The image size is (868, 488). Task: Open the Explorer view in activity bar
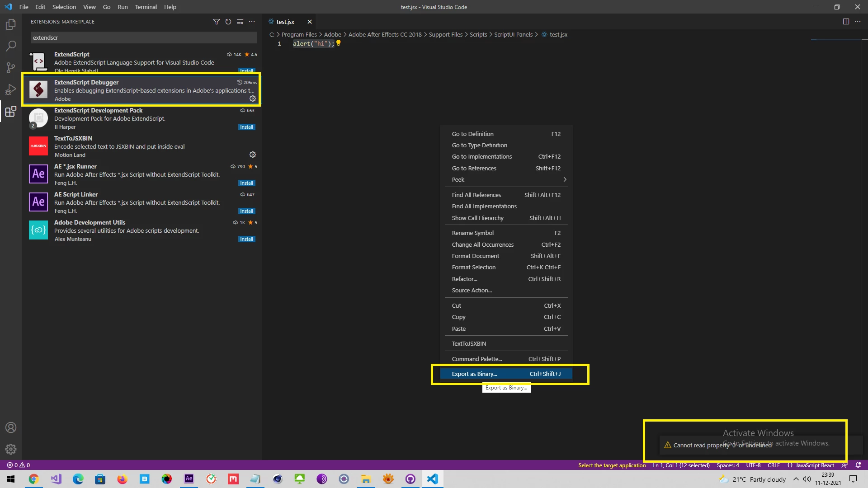[11, 24]
